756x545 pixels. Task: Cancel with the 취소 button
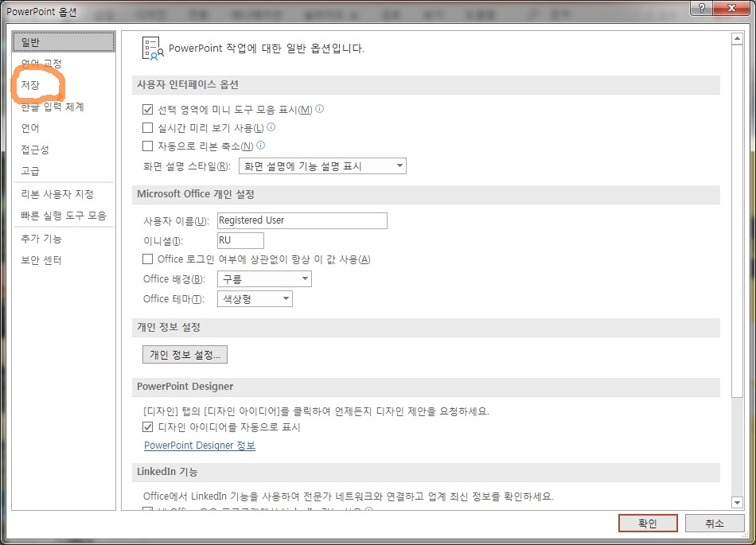click(x=714, y=524)
